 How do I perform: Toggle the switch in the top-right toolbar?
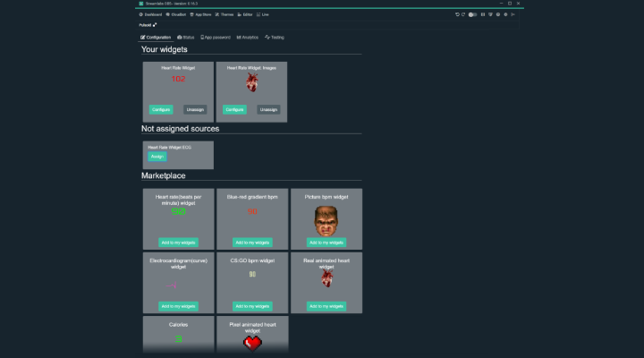pyautogui.click(x=472, y=14)
